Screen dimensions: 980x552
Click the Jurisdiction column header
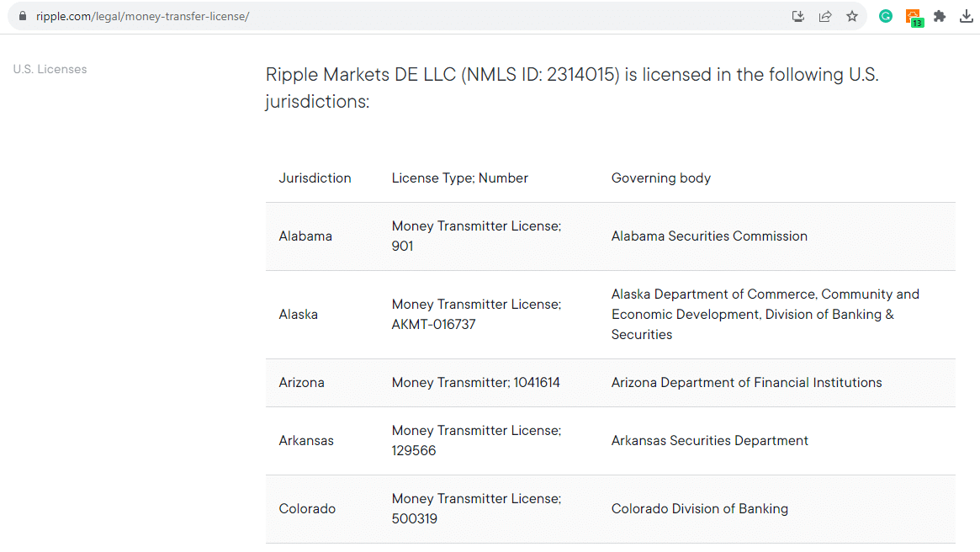pos(315,178)
